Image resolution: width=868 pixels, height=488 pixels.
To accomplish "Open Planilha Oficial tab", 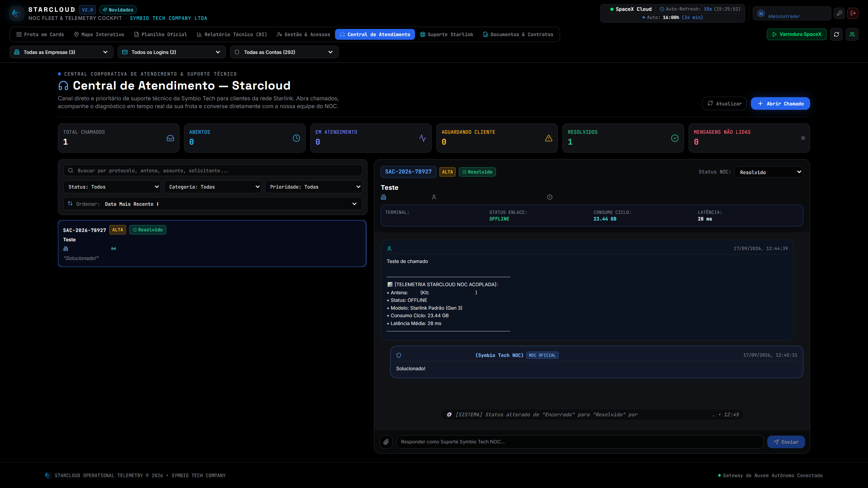I will 160,34.
